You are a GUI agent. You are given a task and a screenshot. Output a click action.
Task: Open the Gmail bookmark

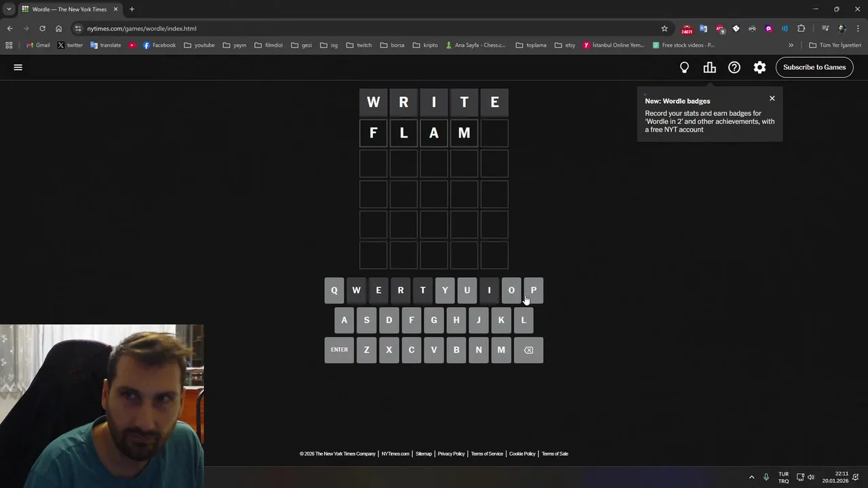tap(38, 45)
